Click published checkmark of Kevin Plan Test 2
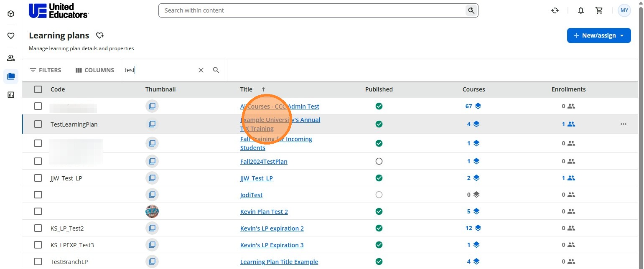The width and height of the screenshot is (644, 269). (x=379, y=211)
